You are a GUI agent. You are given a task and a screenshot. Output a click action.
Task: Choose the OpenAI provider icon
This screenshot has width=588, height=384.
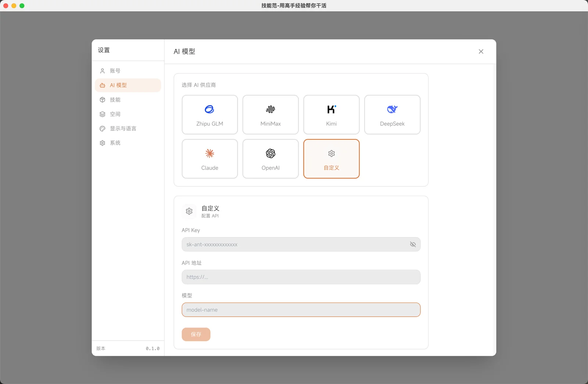pyautogui.click(x=270, y=153)
